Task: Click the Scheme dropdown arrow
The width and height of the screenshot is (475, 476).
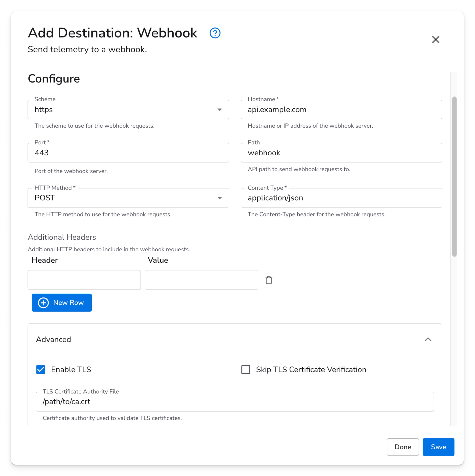Action: pyautogui.click(x=220, y=109)
